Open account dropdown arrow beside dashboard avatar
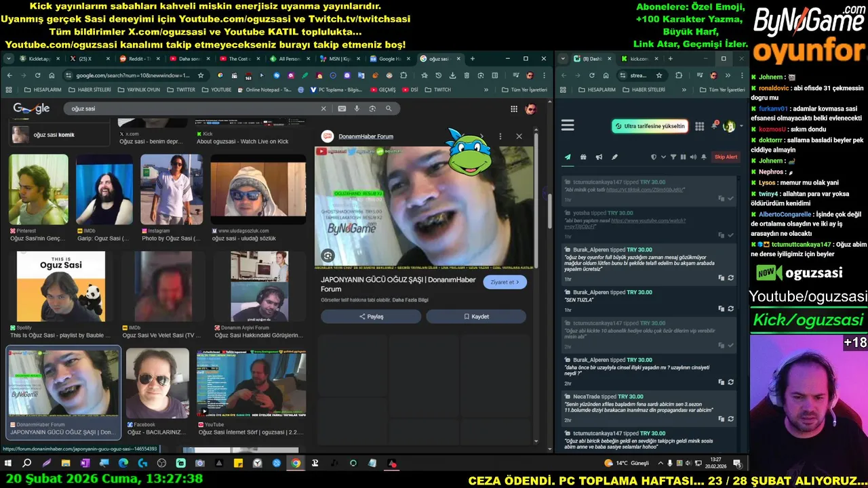Viewport: 868px width, 488px height. 741,126
